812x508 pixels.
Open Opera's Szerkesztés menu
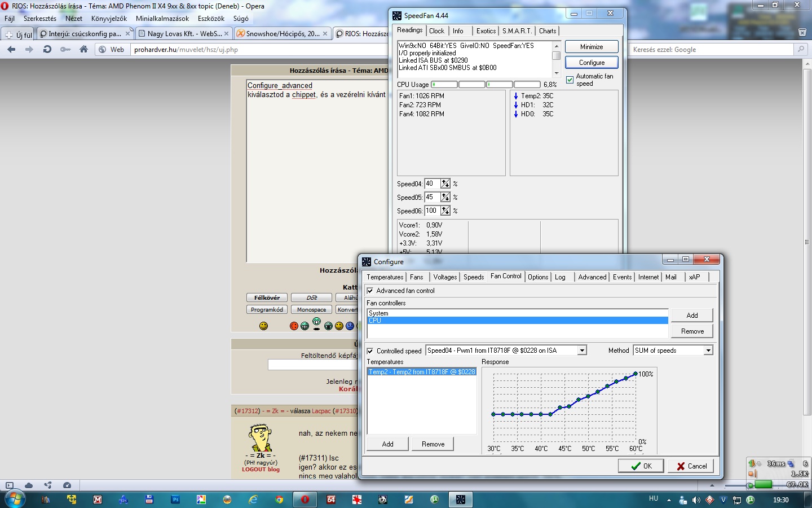point(40,19)
